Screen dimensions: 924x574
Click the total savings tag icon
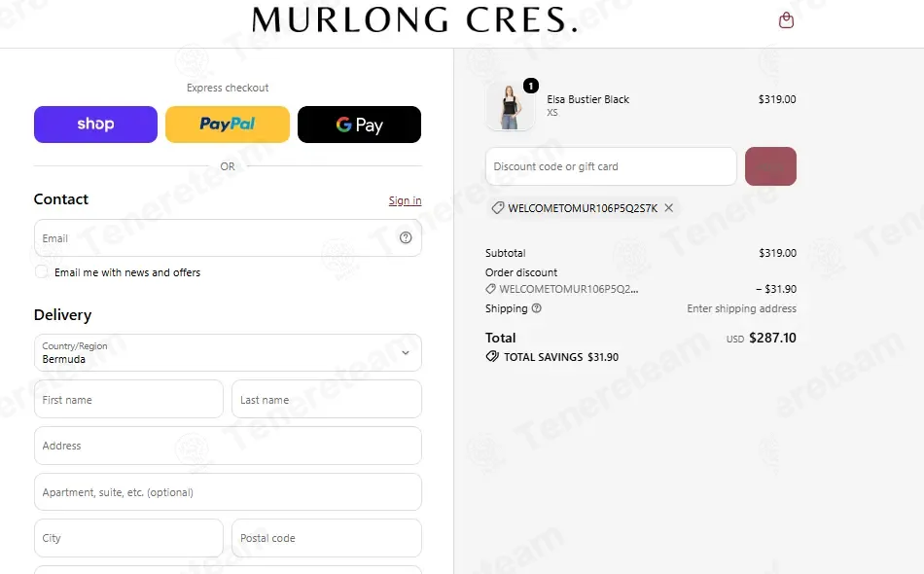coord(492,356)
